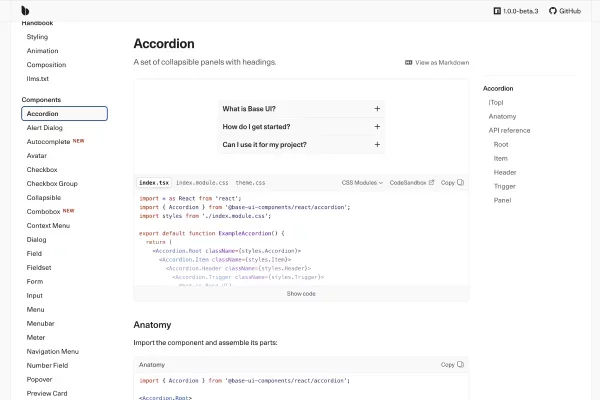600x400 pixels.
Task: Click the Base UI logo icon
Action: [x=25, y=10]
